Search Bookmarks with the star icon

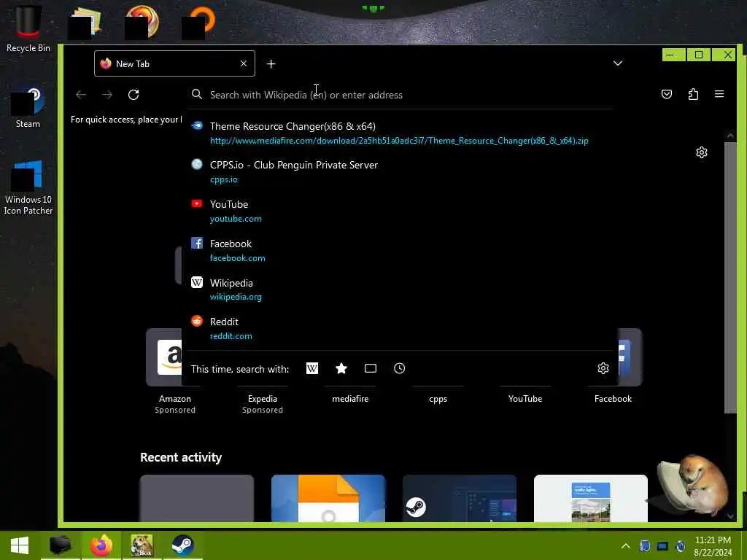tap(341, 368)
